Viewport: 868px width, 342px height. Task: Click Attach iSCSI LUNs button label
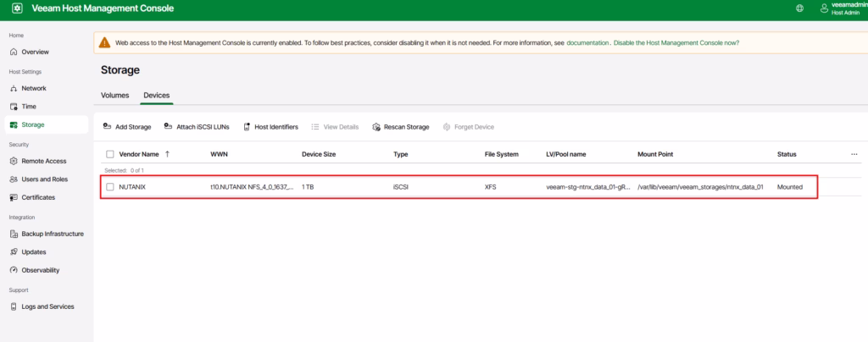[x=203, y=127]
